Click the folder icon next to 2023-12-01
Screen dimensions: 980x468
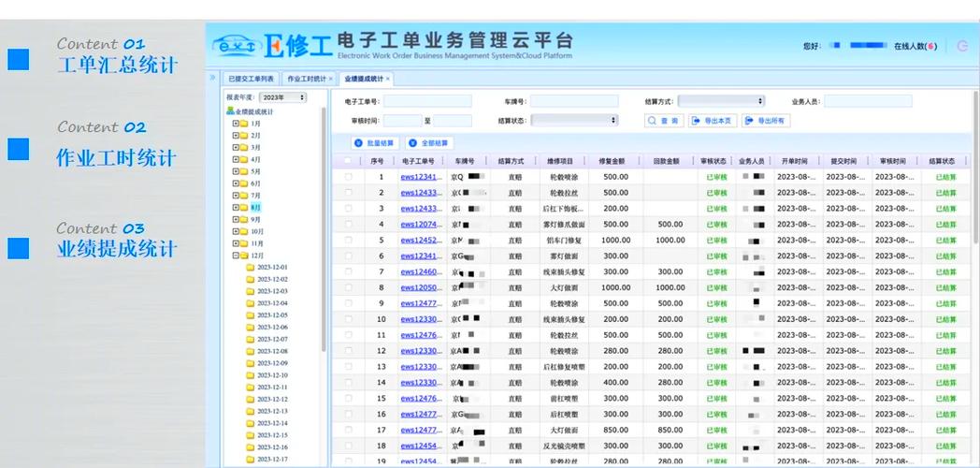(x=250, y=268)
